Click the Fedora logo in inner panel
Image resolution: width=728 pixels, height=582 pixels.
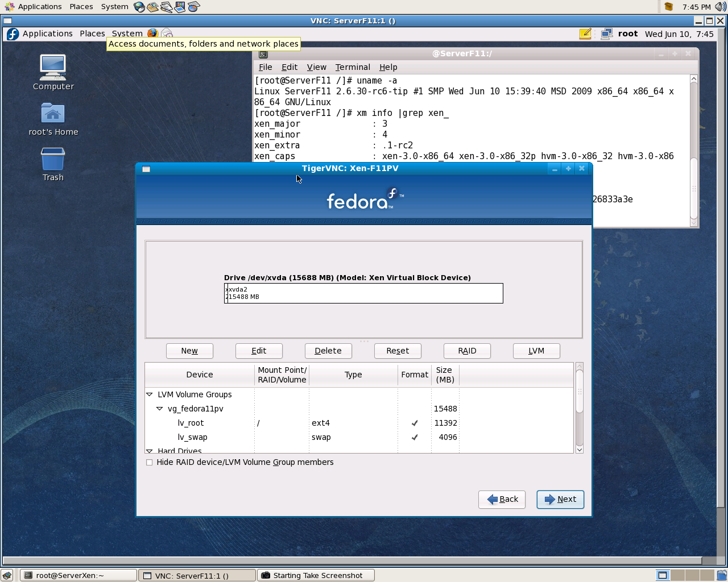[x=13, y=34]
